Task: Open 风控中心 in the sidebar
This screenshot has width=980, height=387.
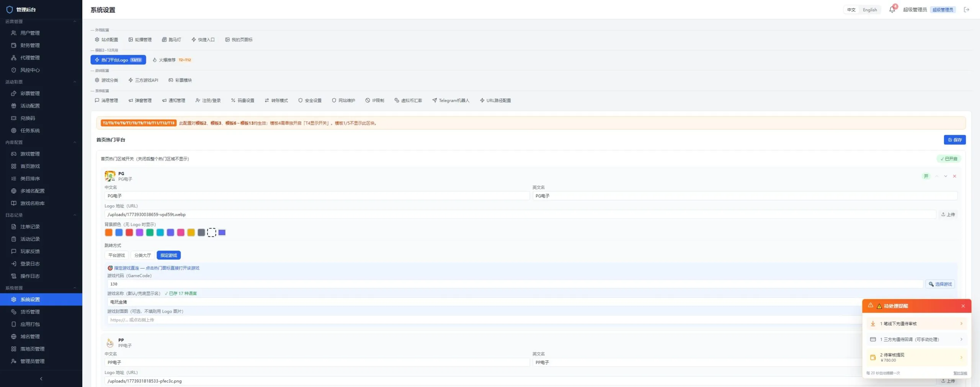Action: tap(41, 70)
